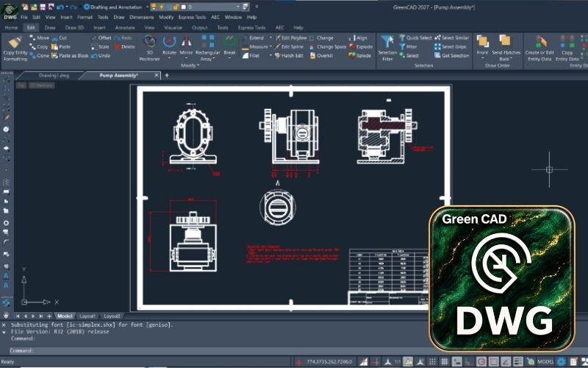
Task: Open the Extend dropdown arrow
Action: point(270,38)
